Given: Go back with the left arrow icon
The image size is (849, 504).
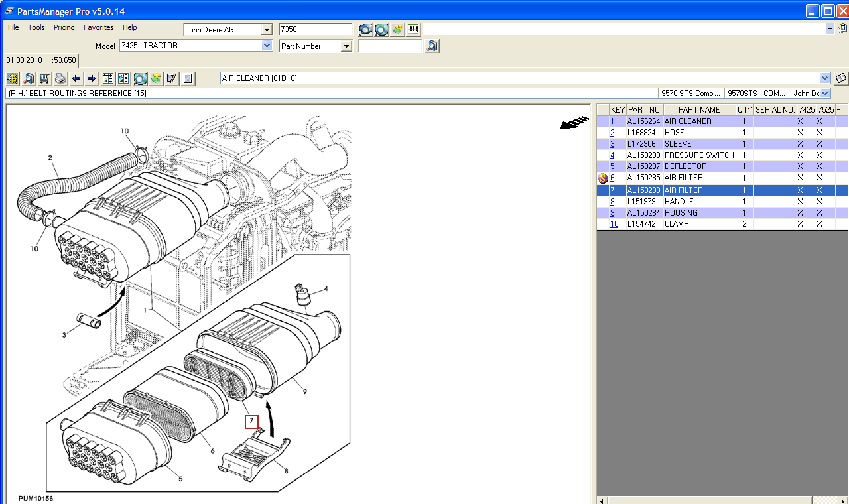Looking at the screenshot, I should click(x=76, y=78).
